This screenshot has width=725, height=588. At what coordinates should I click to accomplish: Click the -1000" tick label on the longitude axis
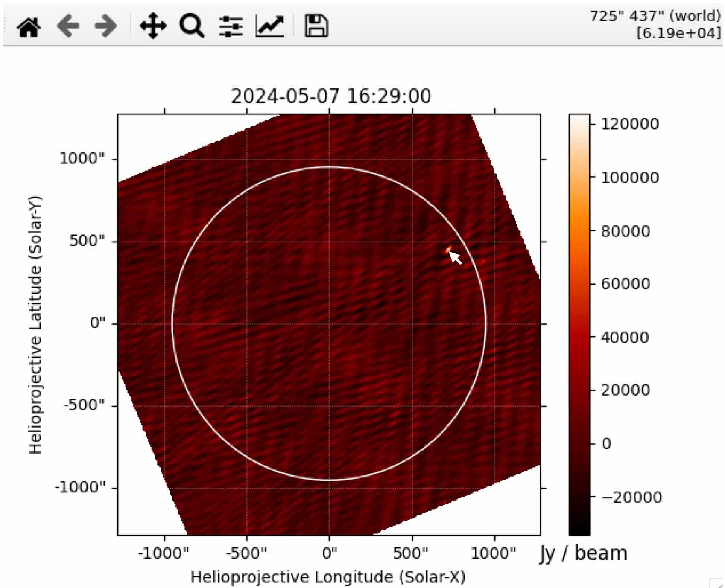click(x=163, y=553)
